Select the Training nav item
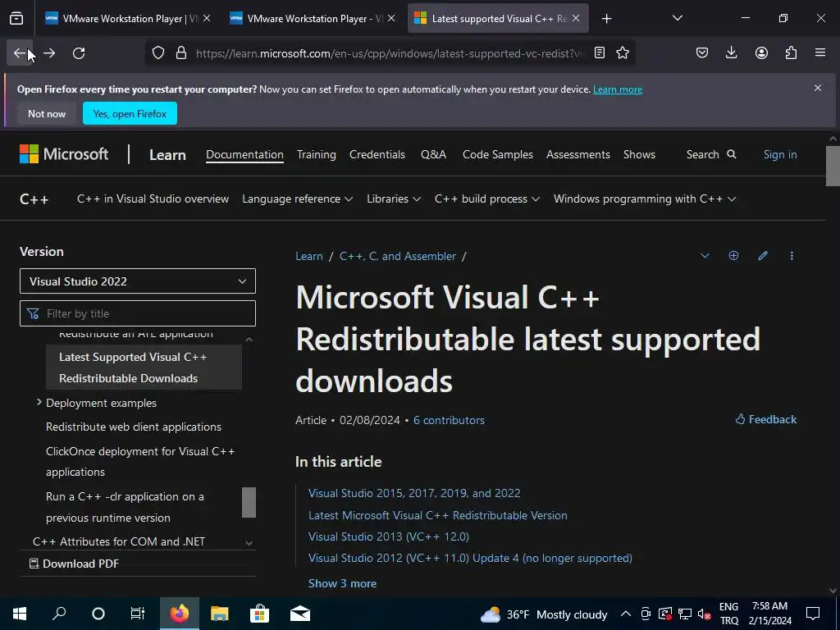This screenshot has height=630, width=840. tap(317, 154)
